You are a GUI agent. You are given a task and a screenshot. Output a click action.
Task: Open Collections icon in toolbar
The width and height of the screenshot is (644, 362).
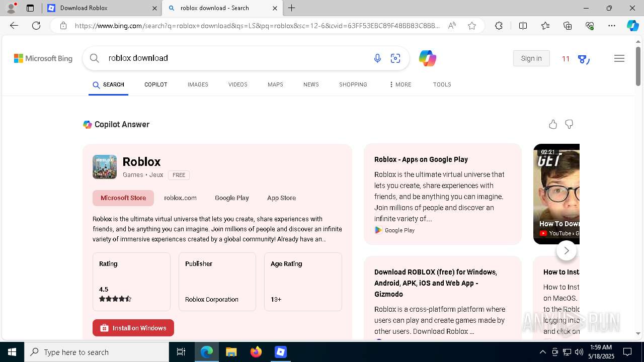[568, 26]
